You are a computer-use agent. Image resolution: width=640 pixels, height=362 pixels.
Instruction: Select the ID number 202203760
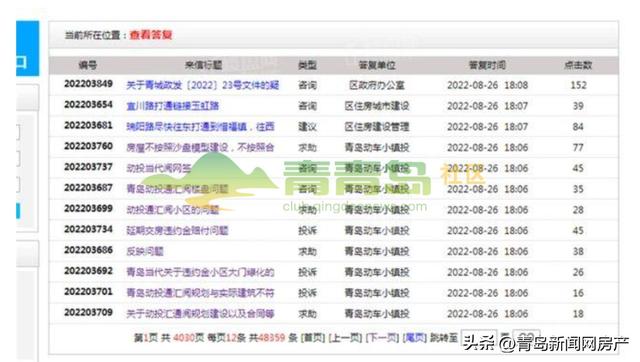pos(88,146)
